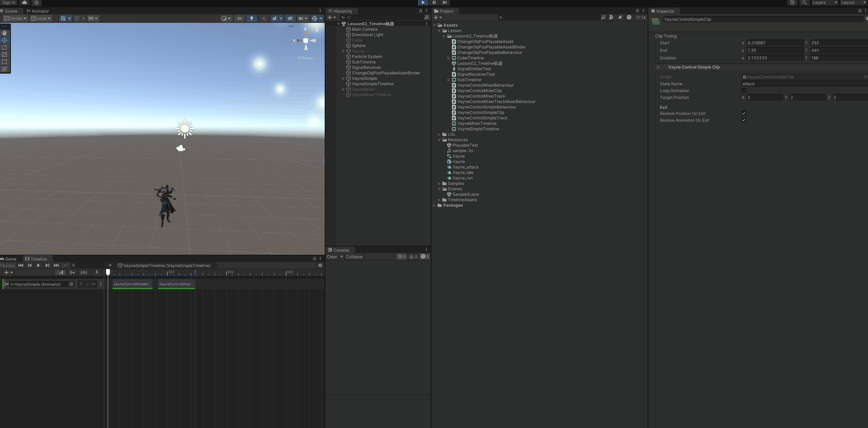Select the Rect transform tool
This screenshot has width=868, height=428.
pos(4,62)
